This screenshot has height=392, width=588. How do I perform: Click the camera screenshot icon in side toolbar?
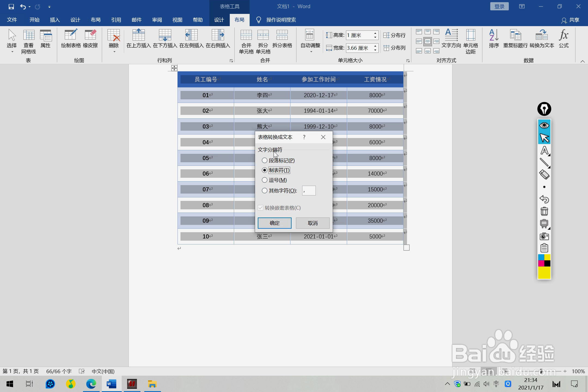(544, 236)
